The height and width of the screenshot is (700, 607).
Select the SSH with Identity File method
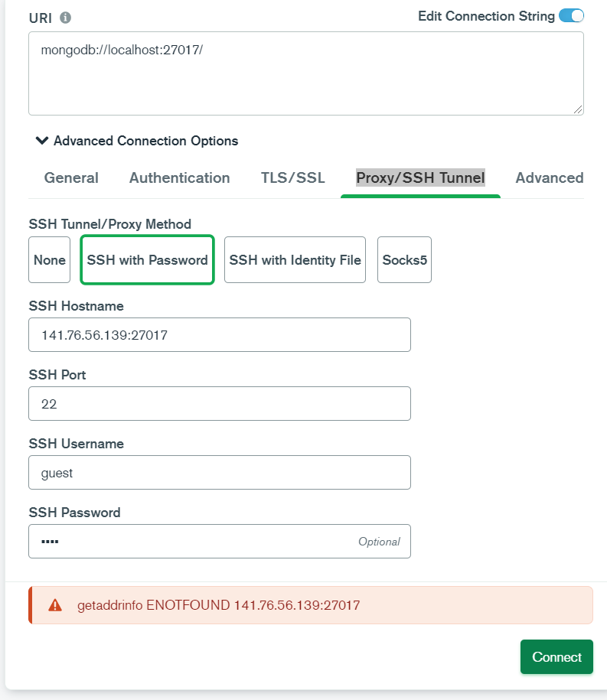pyautogui.click(x=295, y=260)
